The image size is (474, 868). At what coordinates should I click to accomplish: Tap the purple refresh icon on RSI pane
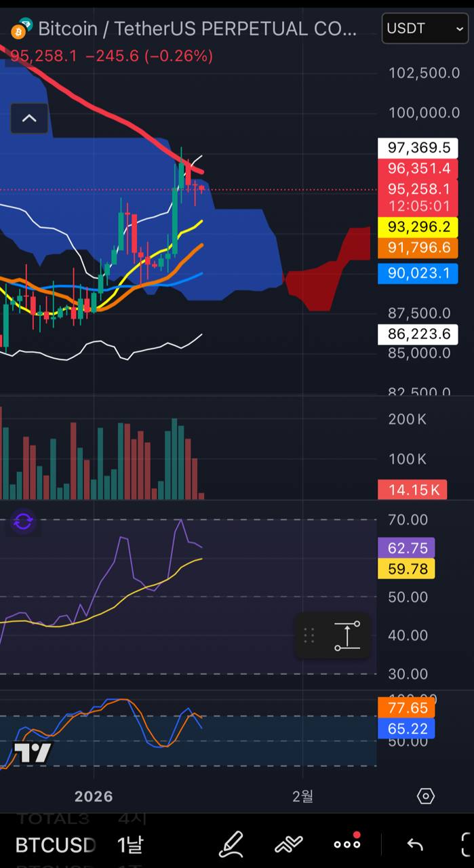(x=23, y=521)
